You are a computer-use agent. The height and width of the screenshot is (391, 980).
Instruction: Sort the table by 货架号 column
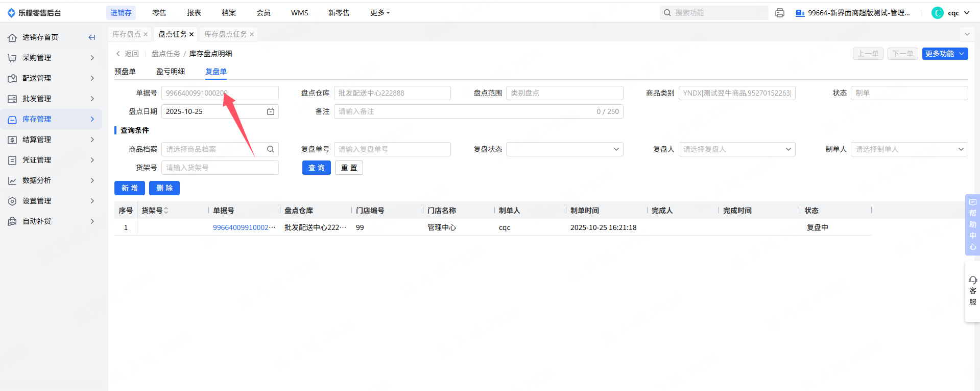pyautogui.click(x=166, y=211)
